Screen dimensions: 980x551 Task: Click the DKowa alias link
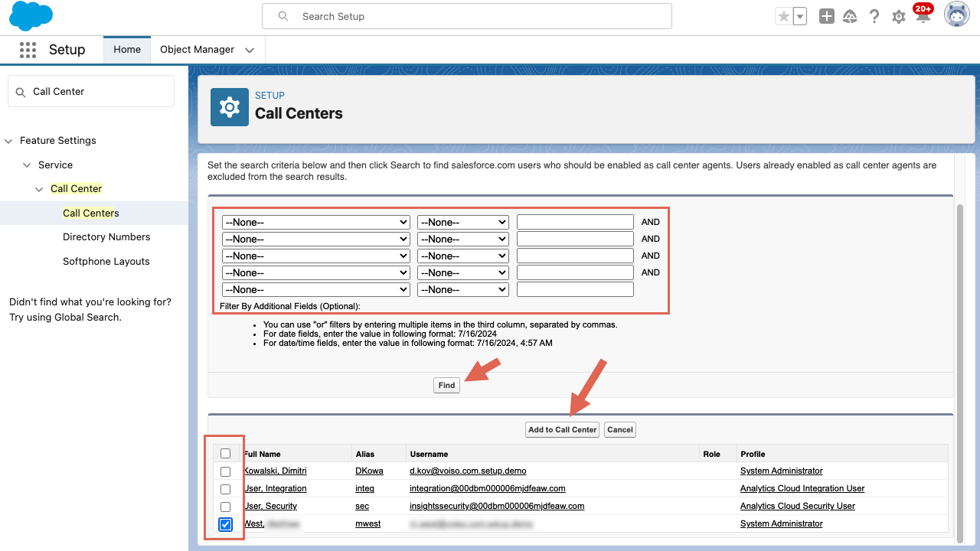(369, 471)
